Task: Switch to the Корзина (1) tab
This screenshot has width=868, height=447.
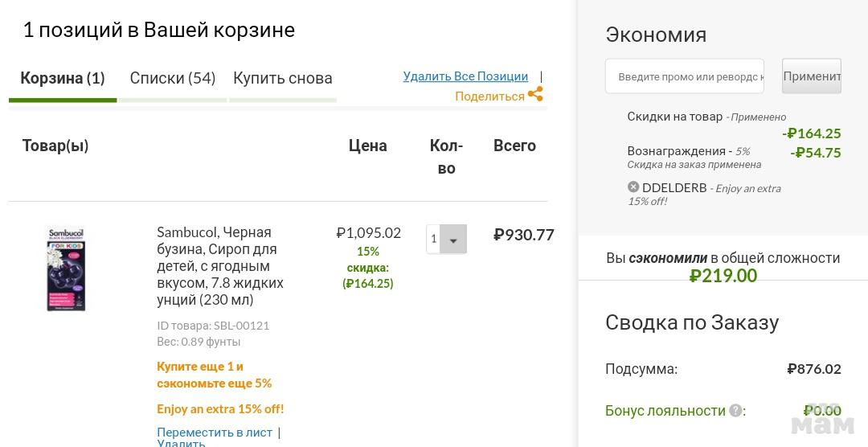Action: pos(63,78)
